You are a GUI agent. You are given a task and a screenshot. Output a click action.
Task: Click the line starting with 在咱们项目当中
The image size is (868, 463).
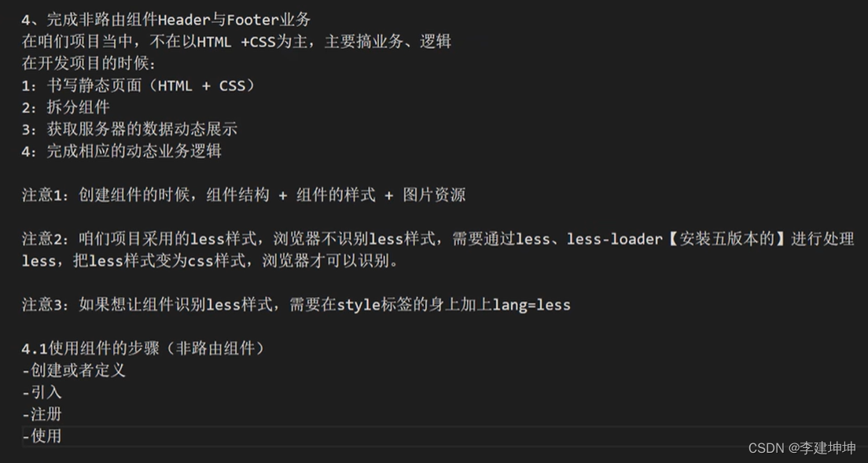coord(236,42)
